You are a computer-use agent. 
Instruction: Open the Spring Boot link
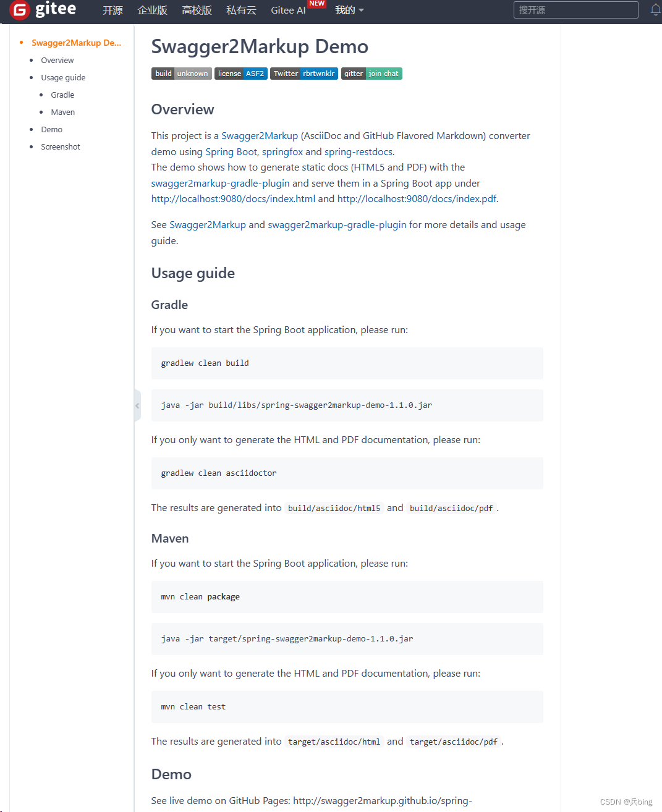[x=231, y=151]
